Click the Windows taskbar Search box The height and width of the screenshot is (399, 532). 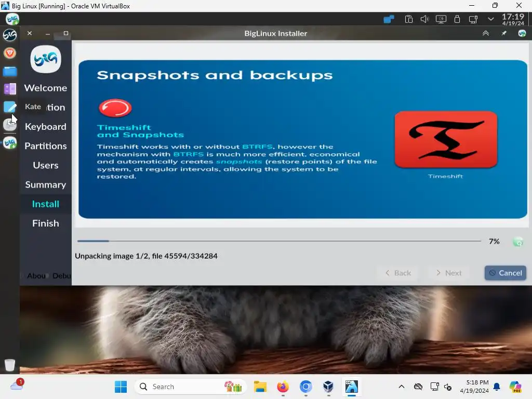190,387
